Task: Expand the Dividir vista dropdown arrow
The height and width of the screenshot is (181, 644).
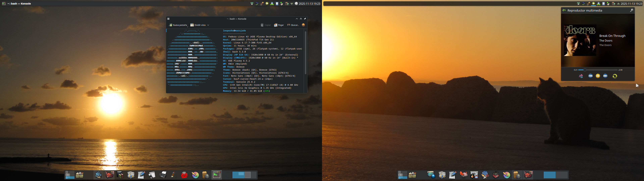Action: click(208, 25)
